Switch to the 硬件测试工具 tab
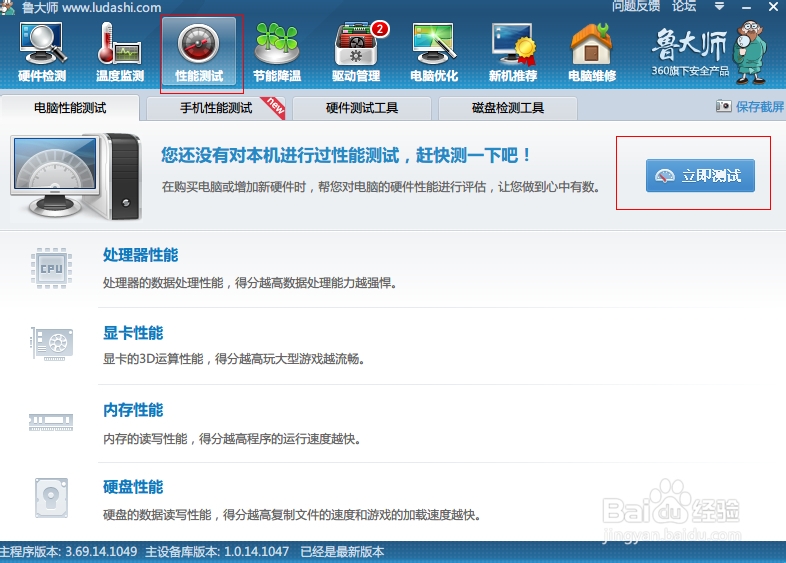The height and width of the screenshot is (563, 786). coord(362,108)
